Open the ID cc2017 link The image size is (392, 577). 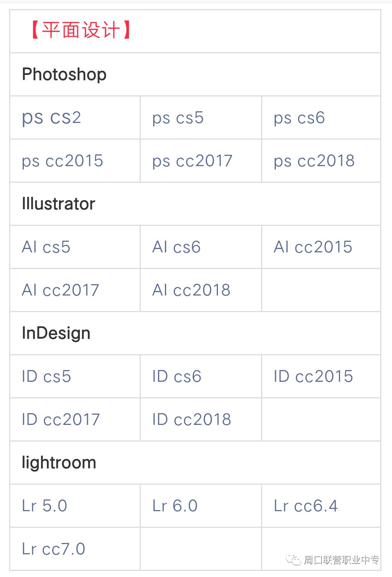[61, 420]
